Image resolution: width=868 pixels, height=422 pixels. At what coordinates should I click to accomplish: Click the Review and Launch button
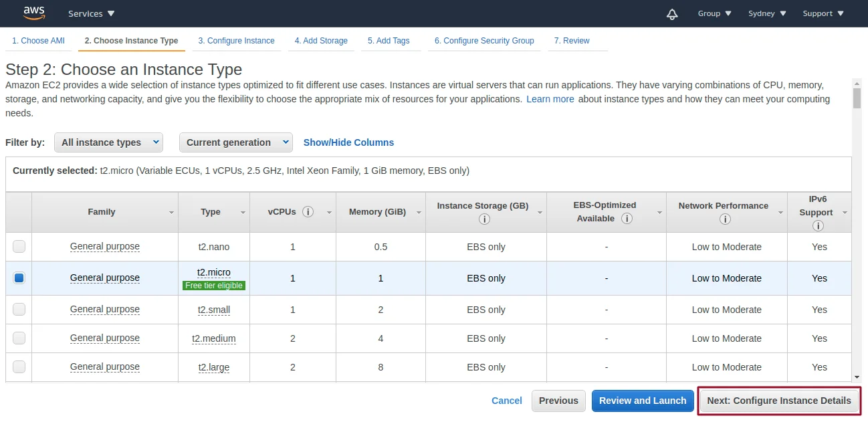tap(643, 401)
